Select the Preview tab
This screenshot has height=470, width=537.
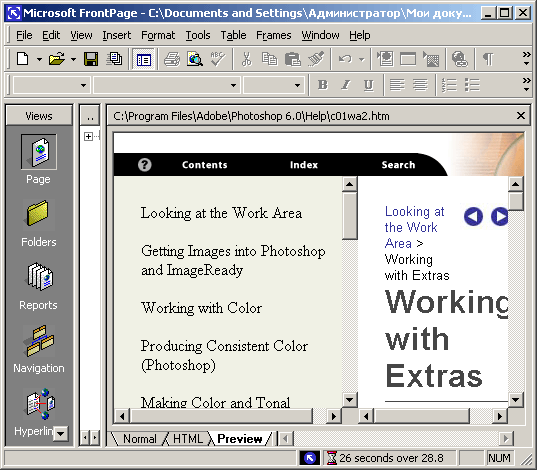tap(239, 439)
